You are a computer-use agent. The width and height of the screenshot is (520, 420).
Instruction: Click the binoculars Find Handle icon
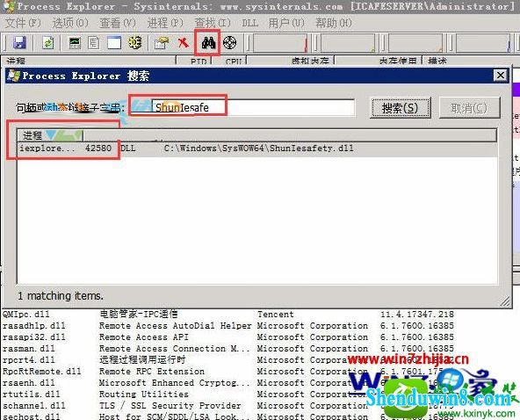point(208,43)
